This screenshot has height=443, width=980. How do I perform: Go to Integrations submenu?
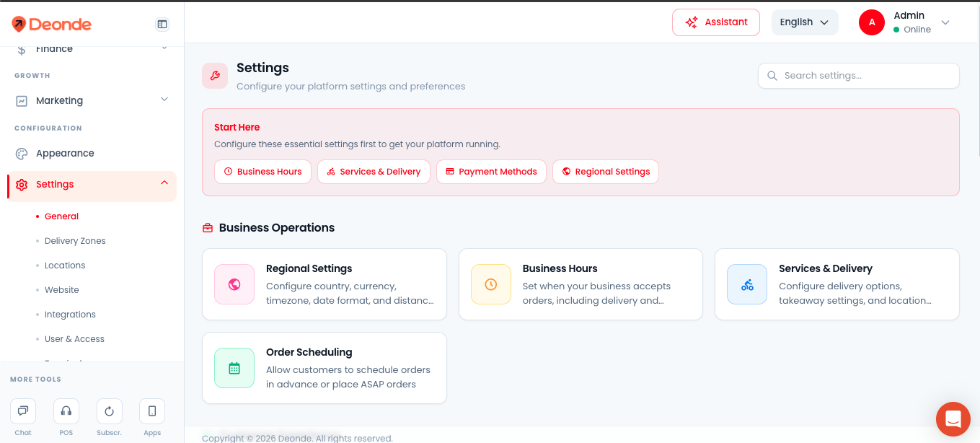(x=70, y=315)
